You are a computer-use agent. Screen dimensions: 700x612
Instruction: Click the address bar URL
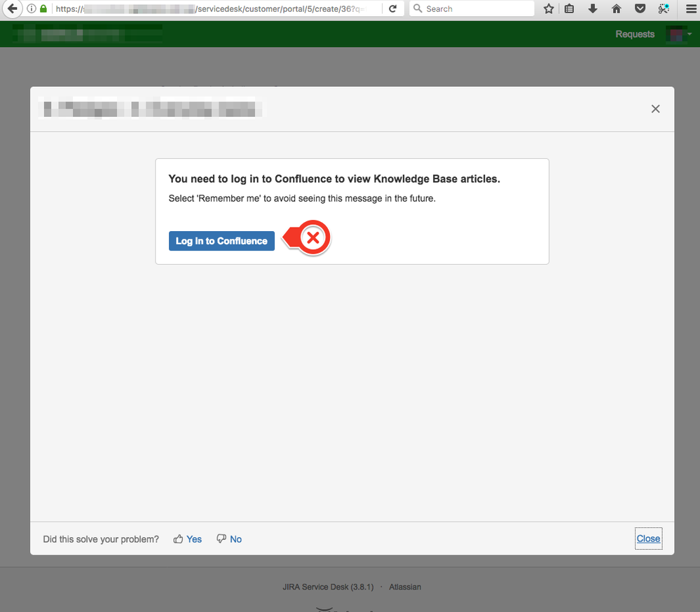pos(210,8)
